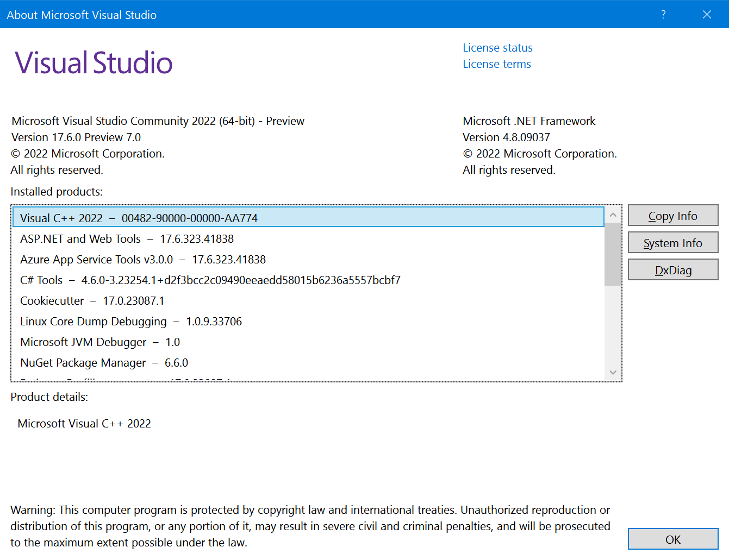
Task: Click the help question mark icon
Action: [x=663, y=15]
